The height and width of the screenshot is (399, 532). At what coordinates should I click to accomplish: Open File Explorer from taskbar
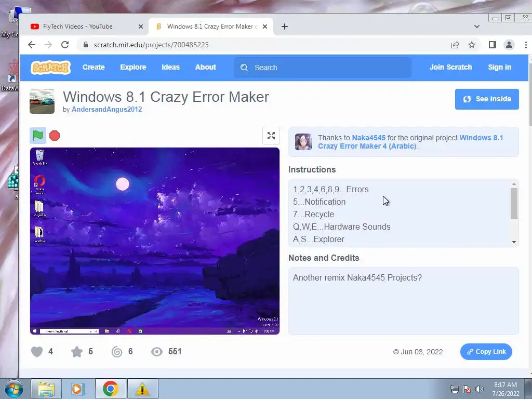point(46,389)
